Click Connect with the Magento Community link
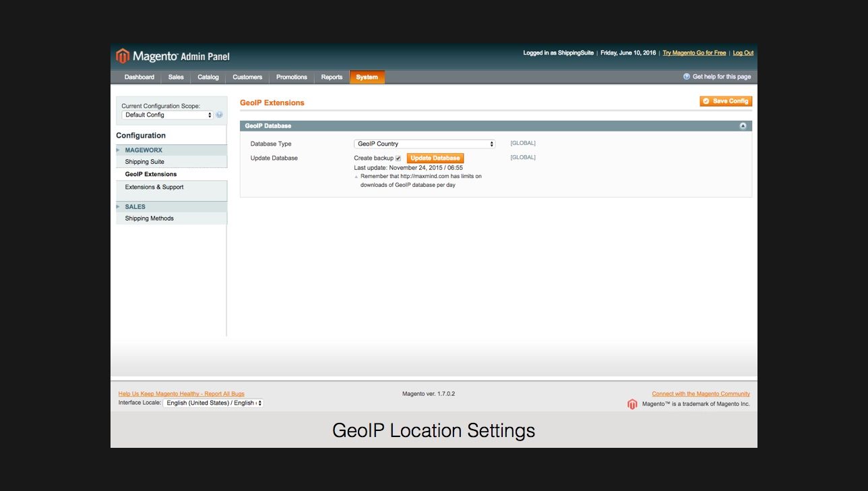 [x=700, y=394]
